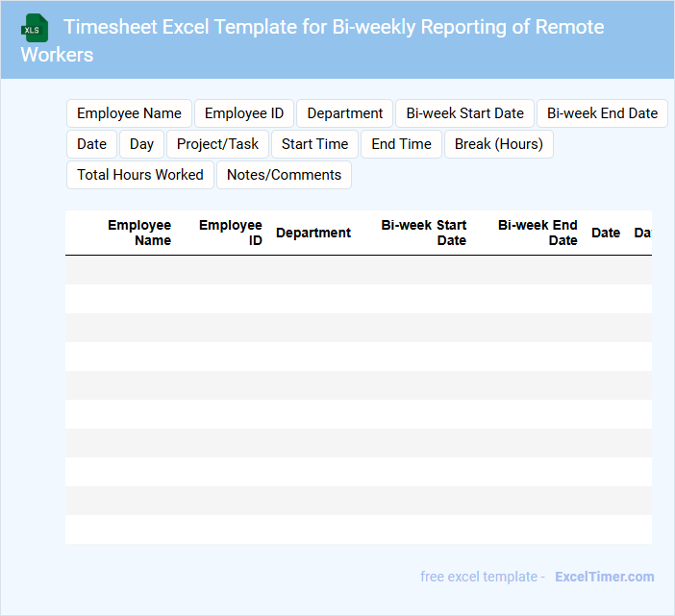Click the Employee Name column header
This screenshot has width=675, height=616.
pos(139,233)
